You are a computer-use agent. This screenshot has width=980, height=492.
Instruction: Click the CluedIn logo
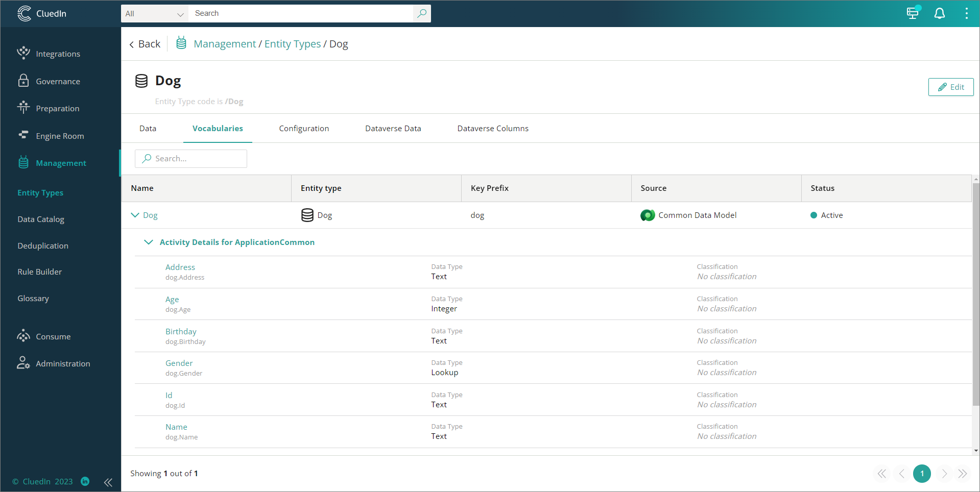[x=25, y=13]
